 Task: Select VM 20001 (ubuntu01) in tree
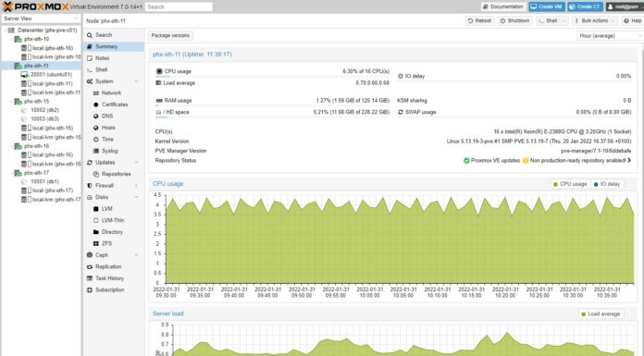point(51,75)
